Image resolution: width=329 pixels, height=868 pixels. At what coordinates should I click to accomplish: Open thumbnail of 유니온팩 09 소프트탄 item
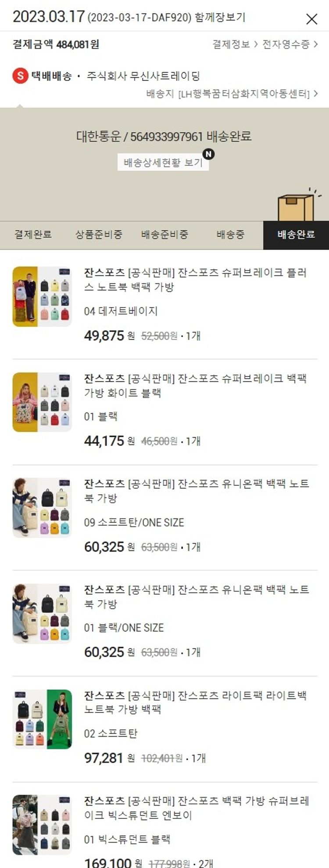pos(42,508)
